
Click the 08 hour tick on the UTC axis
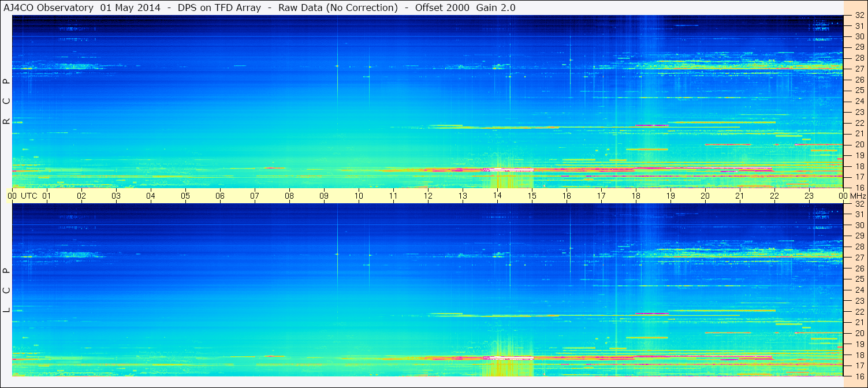point(289,196)
